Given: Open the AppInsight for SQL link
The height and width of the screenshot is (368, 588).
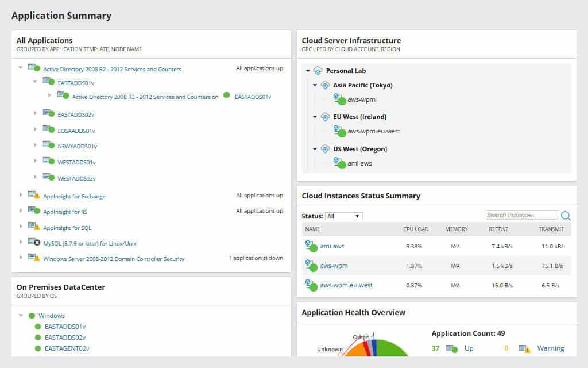Looking at the screenshot, I should click(x=67, y=228).
